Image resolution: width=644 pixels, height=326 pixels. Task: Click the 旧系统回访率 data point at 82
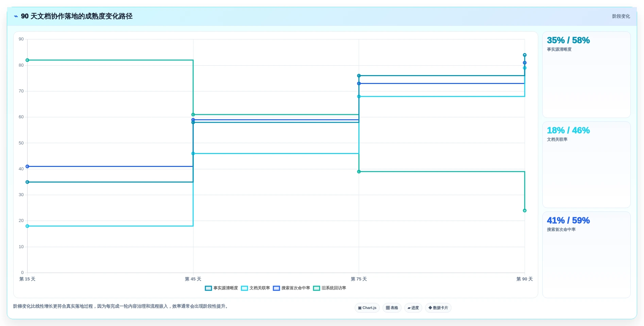[28, 60]
